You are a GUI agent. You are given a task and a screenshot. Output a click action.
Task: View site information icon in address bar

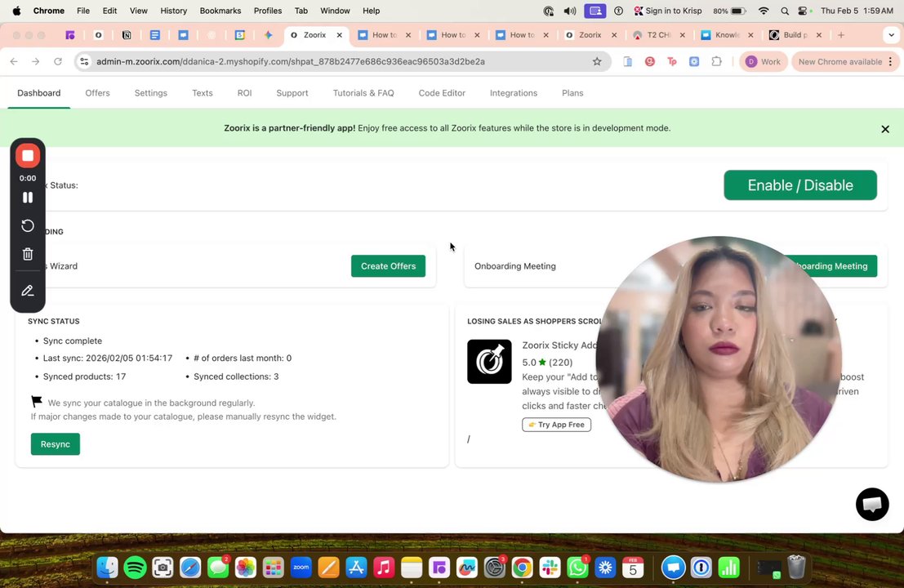pyautogui.click(x=84, y=62)
